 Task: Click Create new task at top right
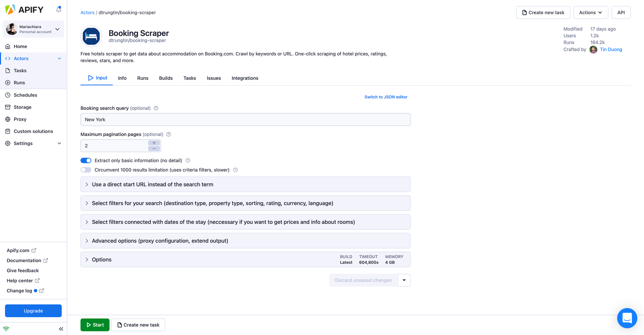coord(543,13)
